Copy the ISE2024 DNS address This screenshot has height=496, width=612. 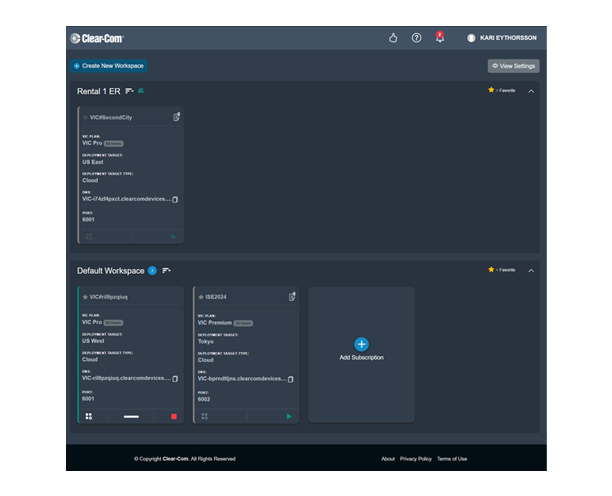click(x=291, y=379)
